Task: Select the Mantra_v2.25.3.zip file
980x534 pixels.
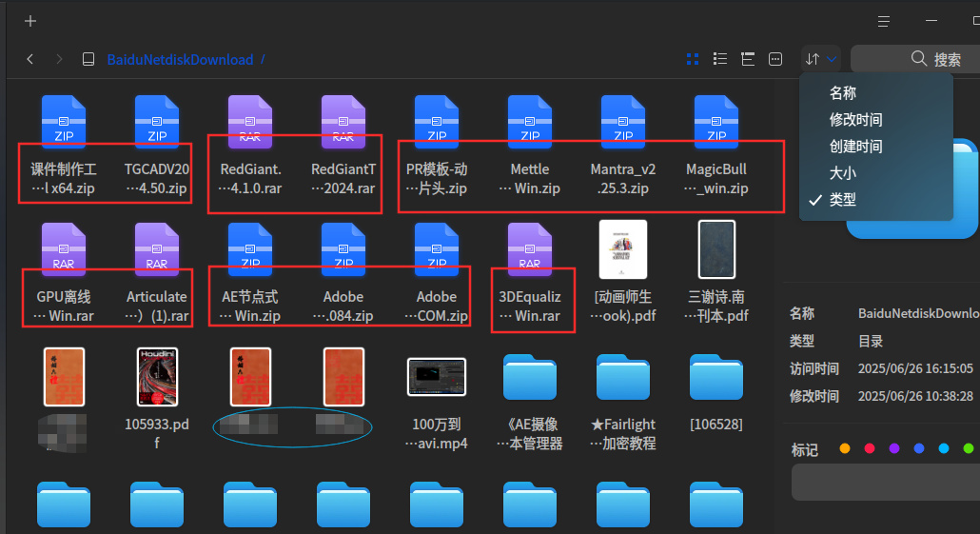Action: (x=622, y=146)
